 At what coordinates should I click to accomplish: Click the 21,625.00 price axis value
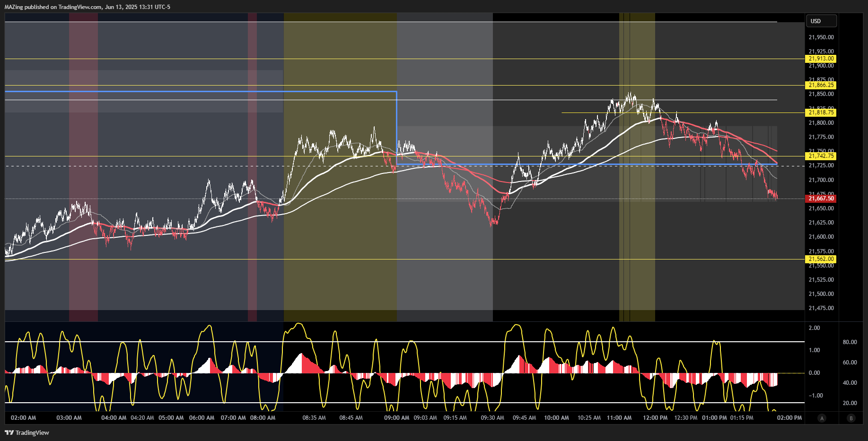(x=821, y=222)
